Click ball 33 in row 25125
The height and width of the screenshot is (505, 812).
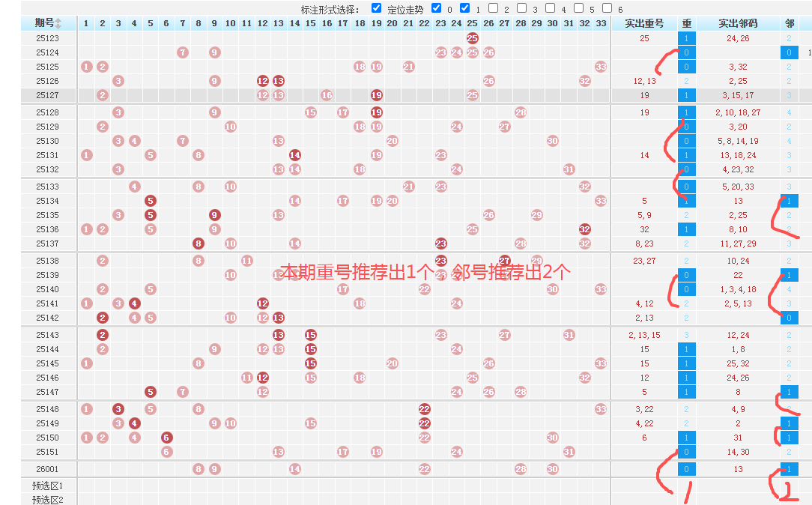coord(601,67)
